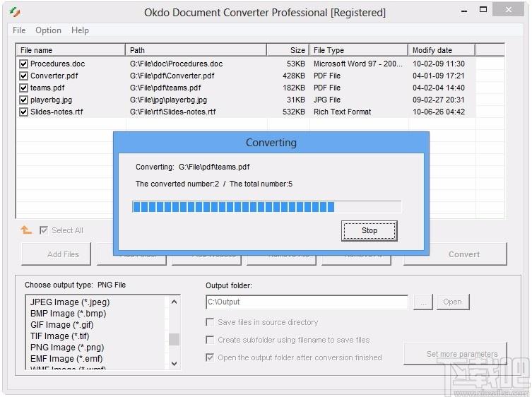Screen dimensions: 532x397
Task: Select EMF Image (*.emf) output type
Action: pyautogui.click(x=66, y=359)
